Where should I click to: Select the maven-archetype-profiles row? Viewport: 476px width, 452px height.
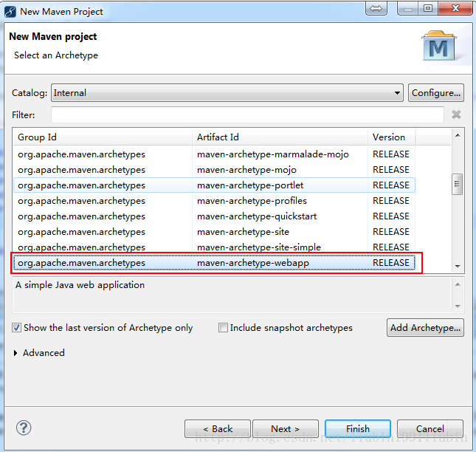point(214,201)
